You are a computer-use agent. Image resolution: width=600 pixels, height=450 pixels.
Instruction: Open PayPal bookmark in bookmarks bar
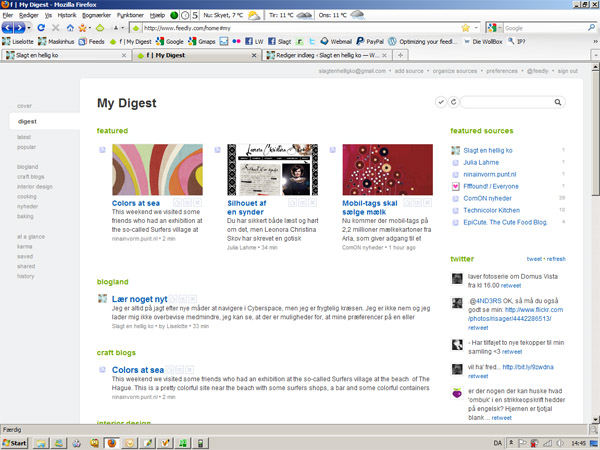click(x=370, y=41)
